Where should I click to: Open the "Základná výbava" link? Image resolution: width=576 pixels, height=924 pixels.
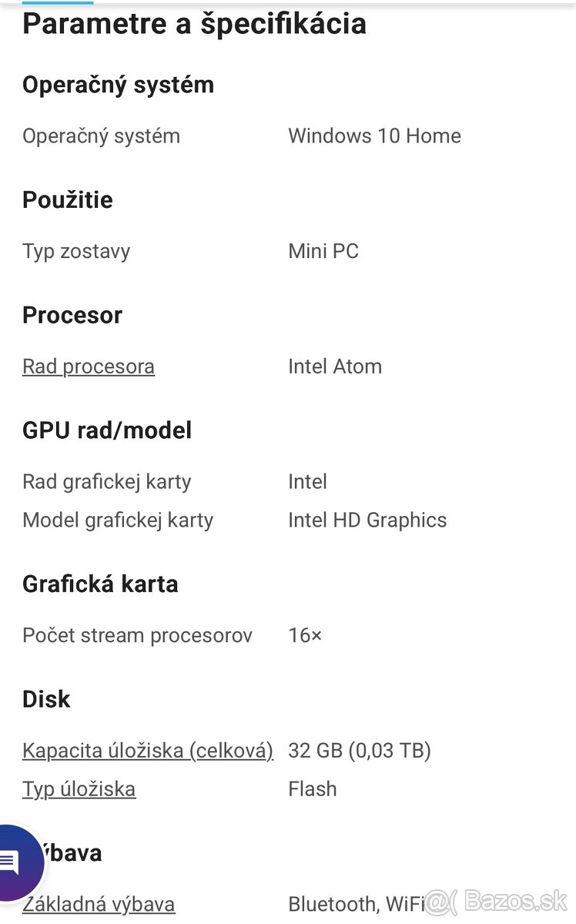[x=98, y=905]
